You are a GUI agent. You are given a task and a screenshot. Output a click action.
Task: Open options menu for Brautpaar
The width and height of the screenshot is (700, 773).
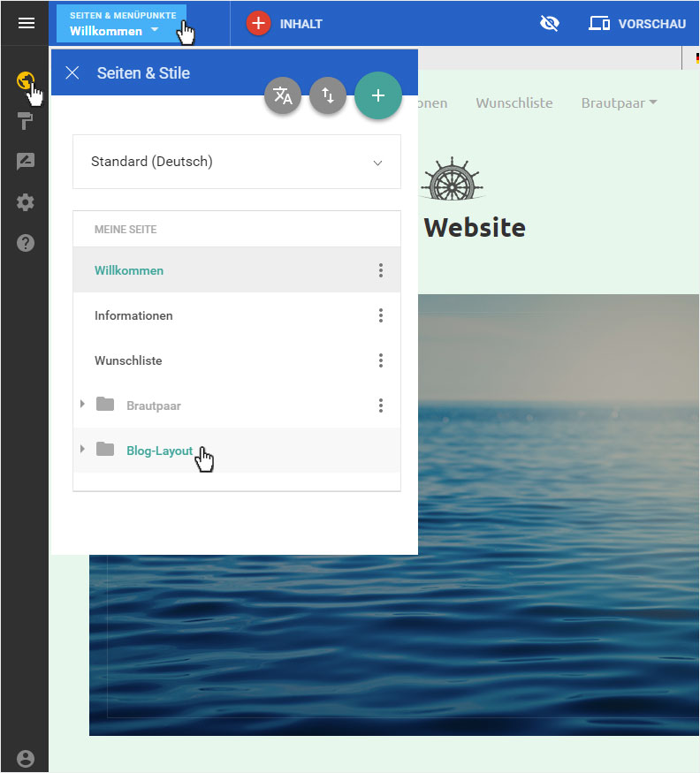coord(380,405)
